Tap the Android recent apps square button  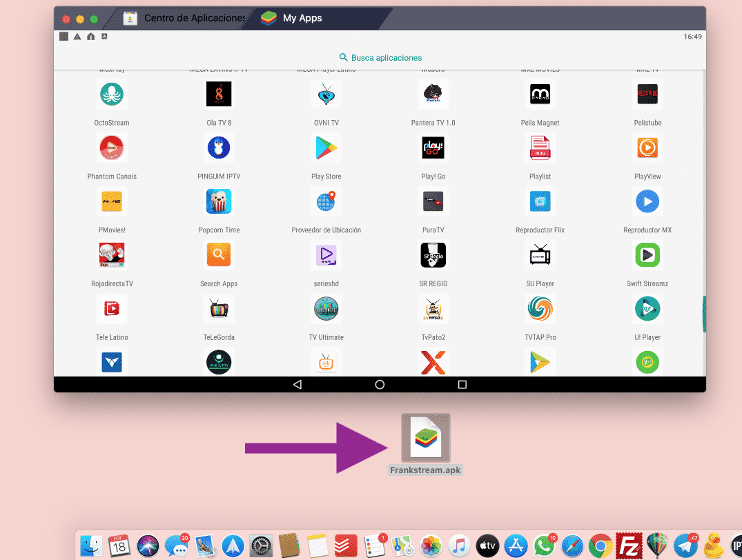click(462, 385)
